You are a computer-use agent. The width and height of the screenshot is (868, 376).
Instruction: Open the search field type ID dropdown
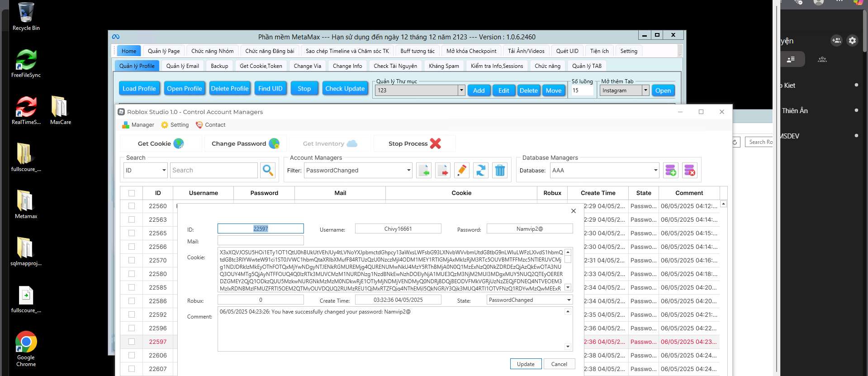[146, 170]
